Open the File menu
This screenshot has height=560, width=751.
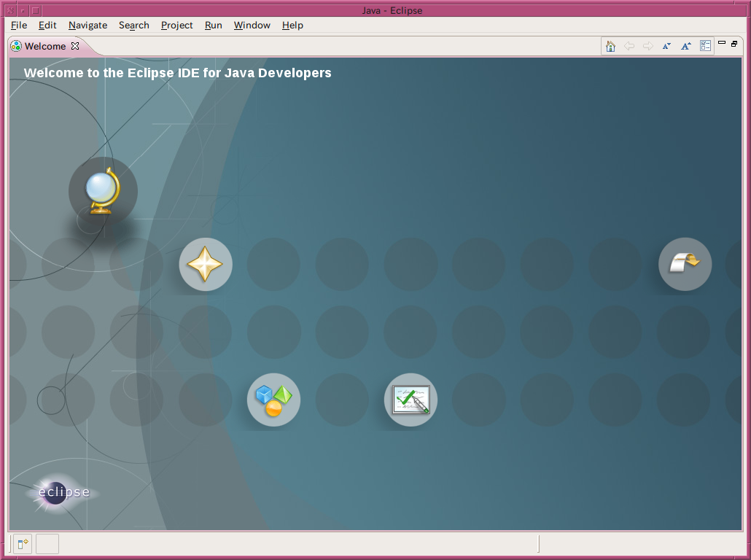(19, 26)
